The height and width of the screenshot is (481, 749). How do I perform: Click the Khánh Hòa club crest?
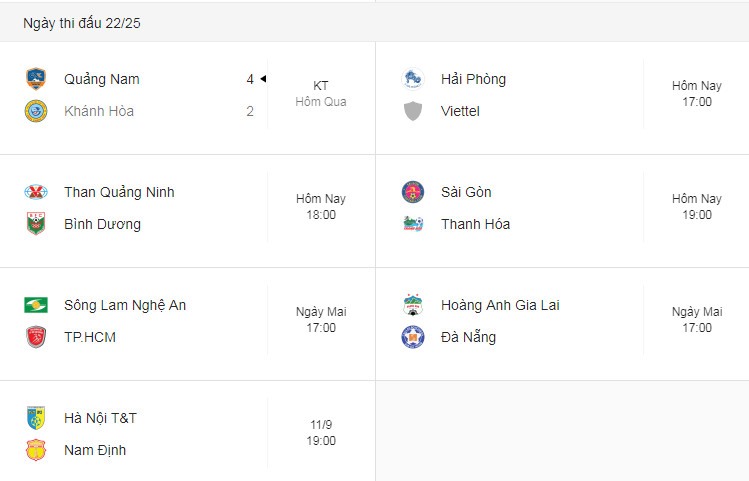pos(36,111)
